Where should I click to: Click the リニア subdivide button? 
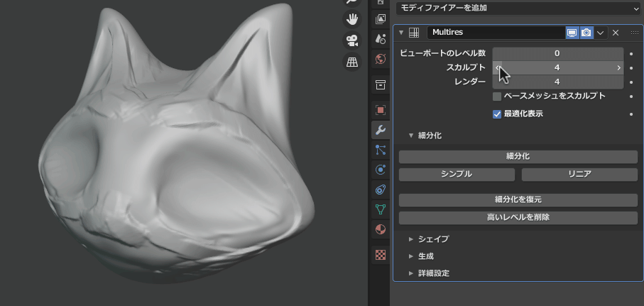(x=579, y=174)
